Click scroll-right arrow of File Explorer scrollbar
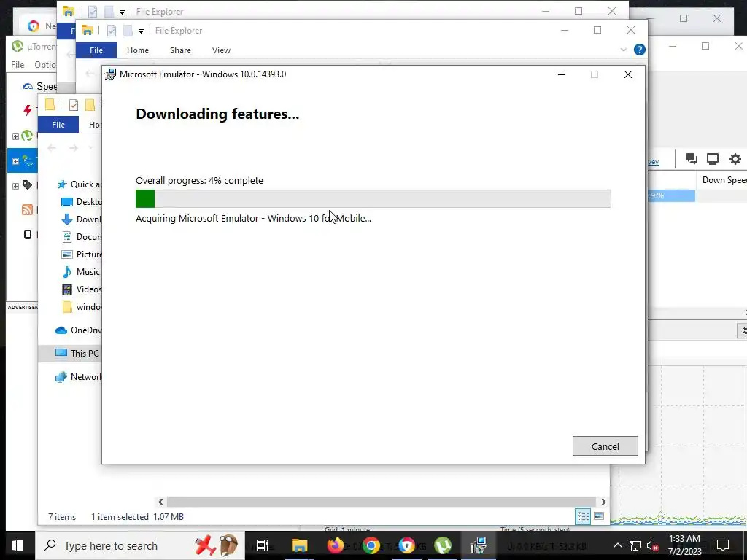This screenshot has width=747, height=560. pyautogui.click(x=603, y=502)
